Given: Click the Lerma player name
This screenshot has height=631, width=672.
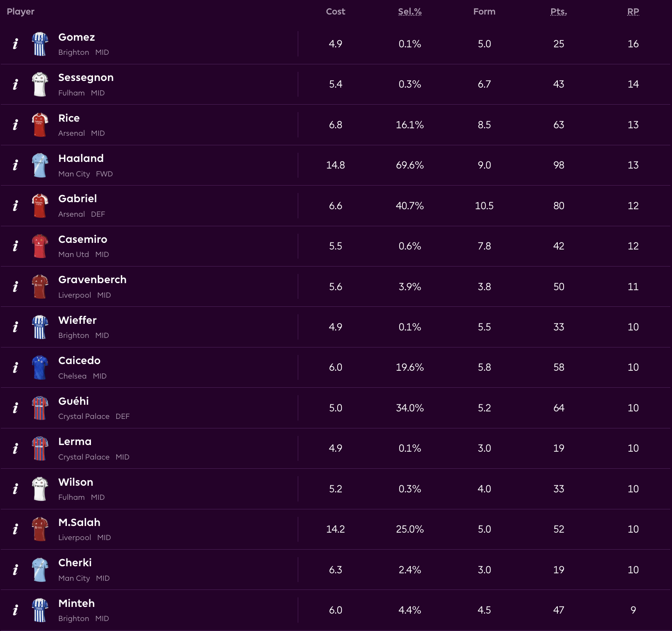Looking at the screenshot, I should pyautogui.click(x=75, y=442).
